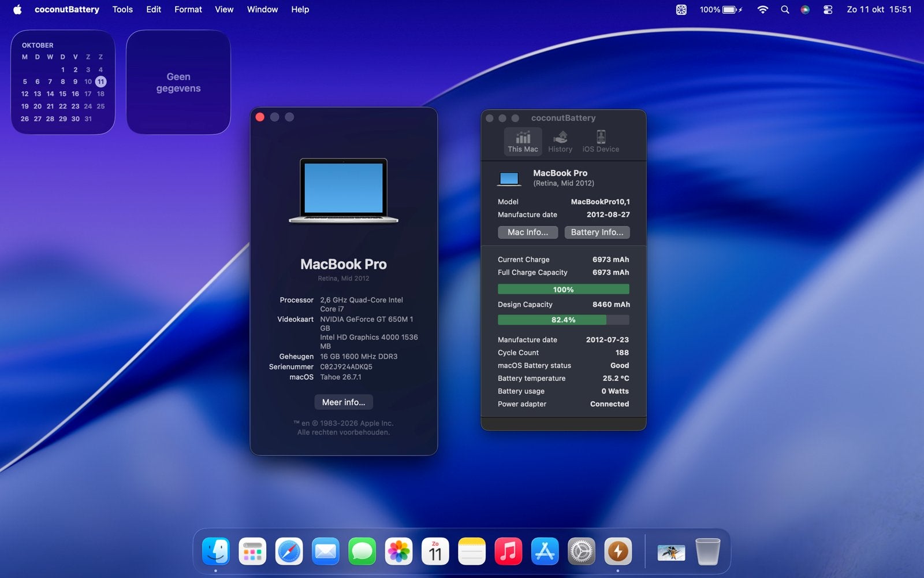Open Mail from the Dock
924x578 pixels.
pyautogui.click(x=326, y=551)
